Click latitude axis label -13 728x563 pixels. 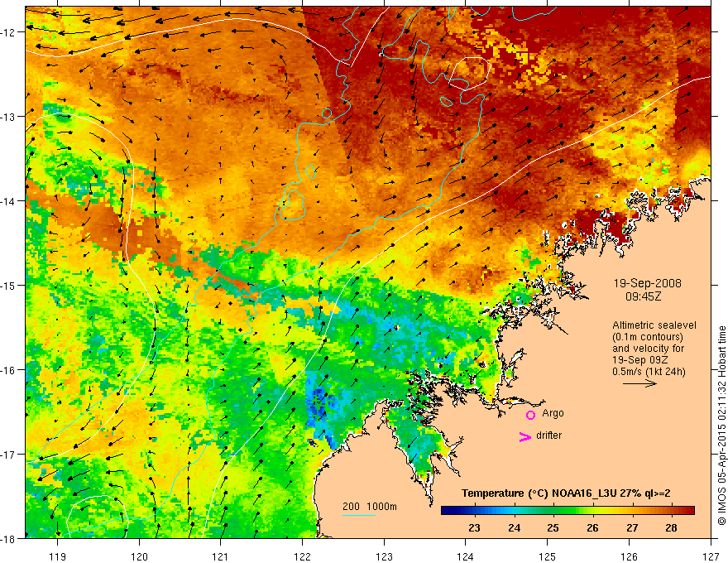[9, 117]
